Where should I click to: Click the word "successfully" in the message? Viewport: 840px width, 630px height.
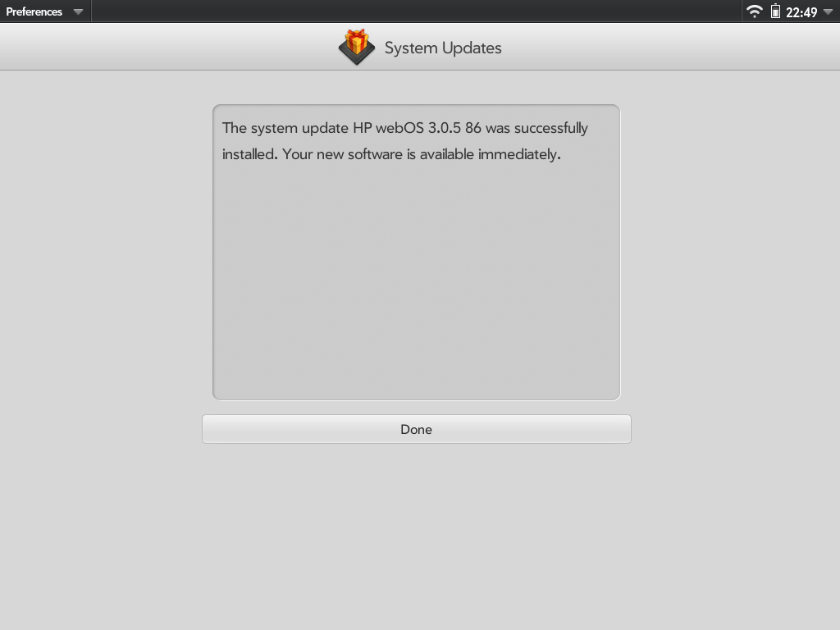551,129
